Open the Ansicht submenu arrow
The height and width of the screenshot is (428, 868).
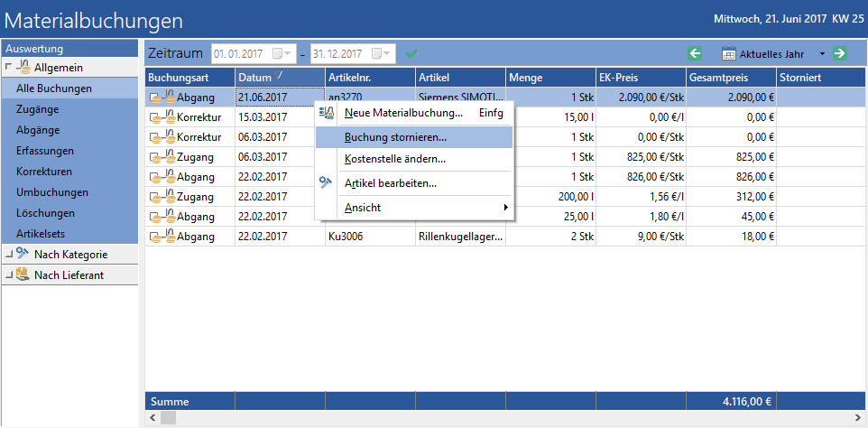coord(505,208)
